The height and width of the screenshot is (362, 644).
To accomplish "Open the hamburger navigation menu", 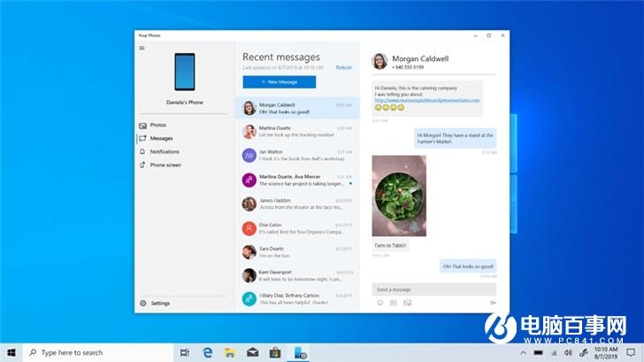I will point(142,48).
